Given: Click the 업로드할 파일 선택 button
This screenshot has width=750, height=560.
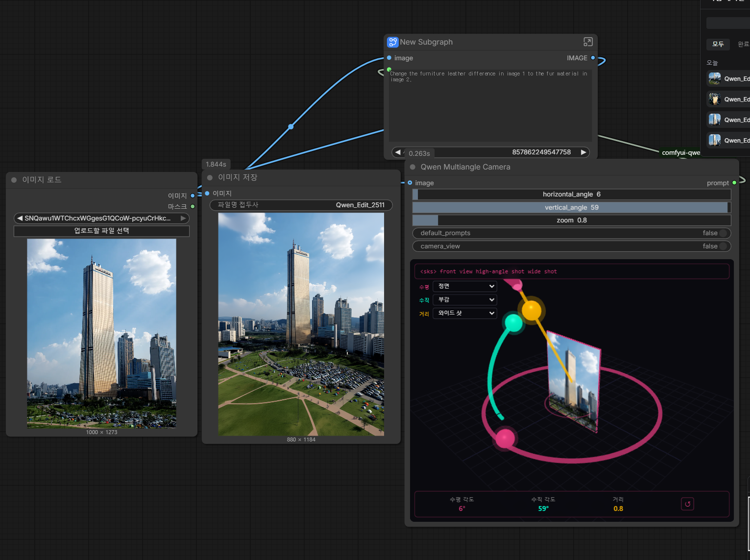Looking at the screenshot, I should [x=101, y=231].
